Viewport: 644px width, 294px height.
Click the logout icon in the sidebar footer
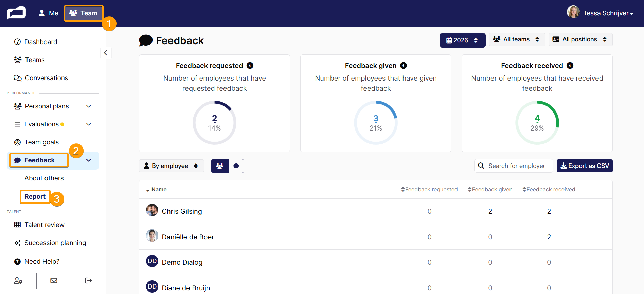[88, 280]
